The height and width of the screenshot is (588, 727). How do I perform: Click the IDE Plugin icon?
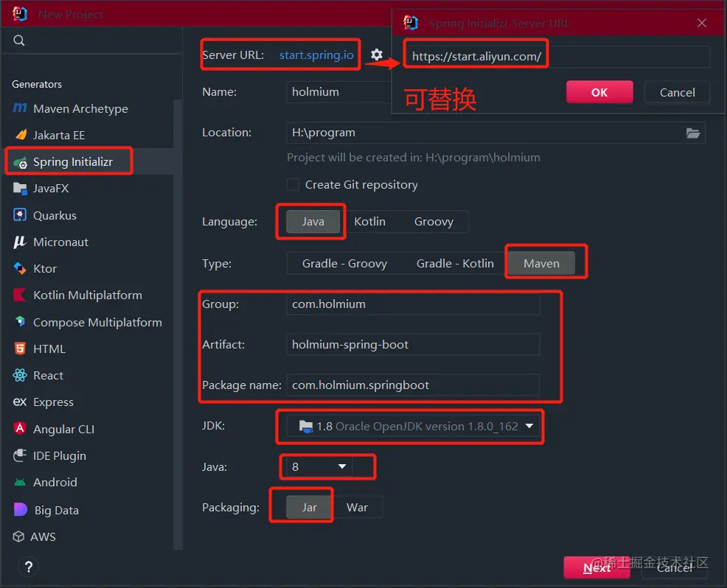point(20,455)
